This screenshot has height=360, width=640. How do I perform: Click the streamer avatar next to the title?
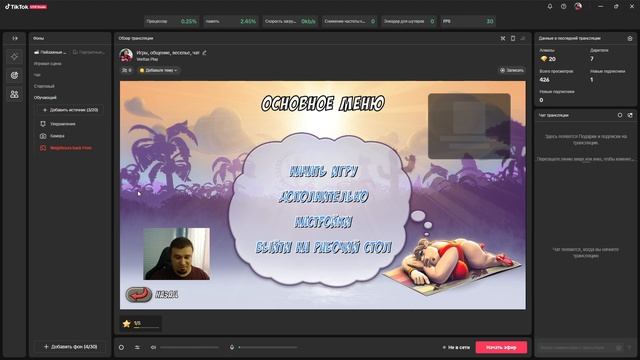pos(126,55)
